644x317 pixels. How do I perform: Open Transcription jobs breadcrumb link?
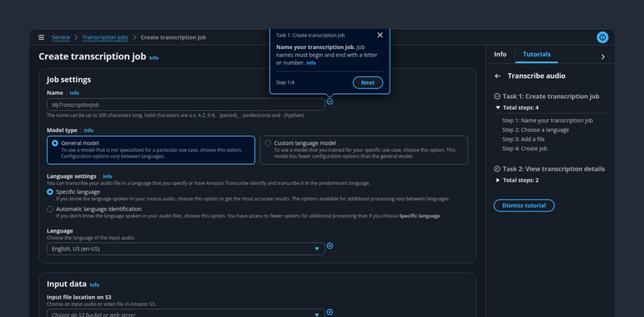pos(105,37)
